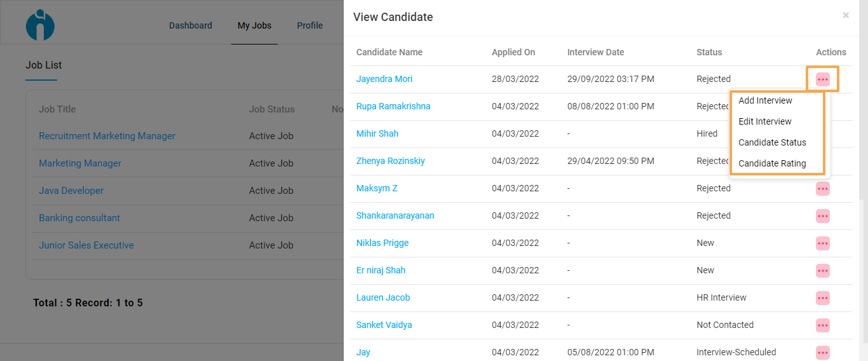868x361 pixels.
Task: Open the Java Developer job link
Action: pyautogui.click(x=71, y=191)
